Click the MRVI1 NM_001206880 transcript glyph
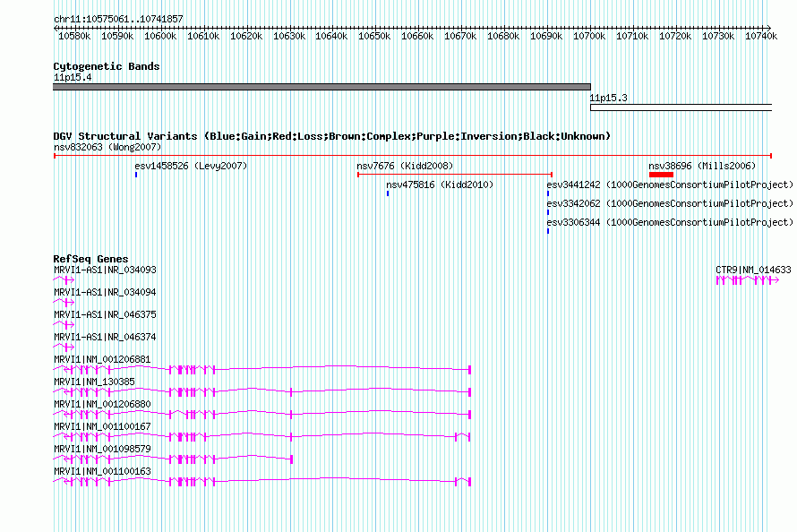This screenshot has width=797, height=532. pos(262,414)
